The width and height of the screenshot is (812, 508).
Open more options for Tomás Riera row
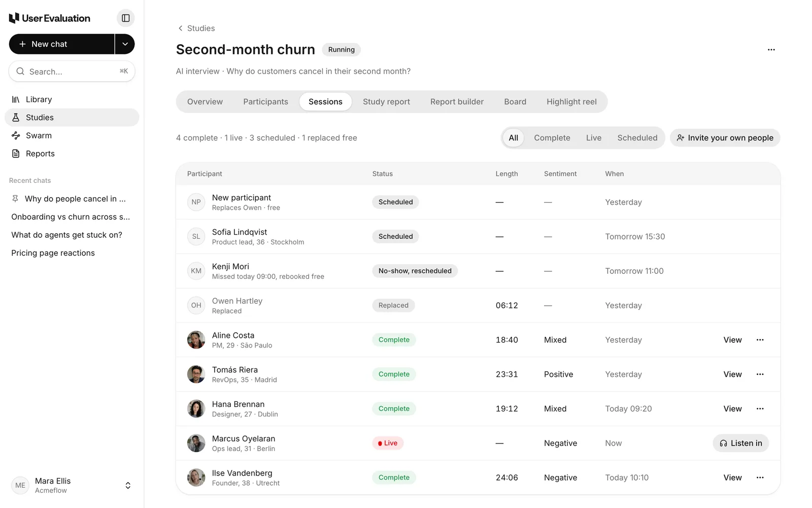[760, 374]
